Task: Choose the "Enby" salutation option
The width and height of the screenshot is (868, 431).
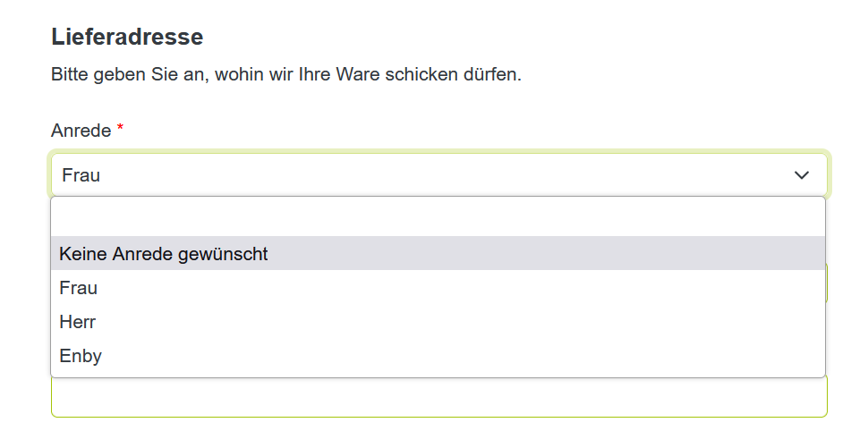Action: (81, 356)
